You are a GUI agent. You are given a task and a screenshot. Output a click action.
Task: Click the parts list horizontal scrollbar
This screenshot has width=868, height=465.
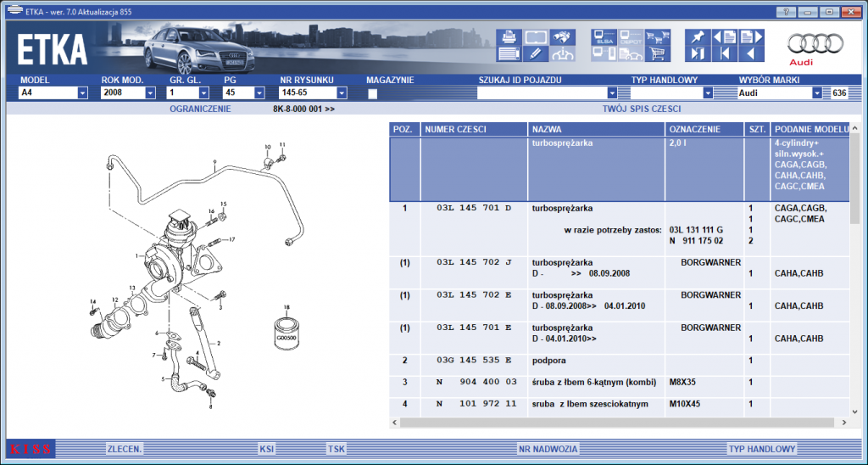tap(620, 423)
